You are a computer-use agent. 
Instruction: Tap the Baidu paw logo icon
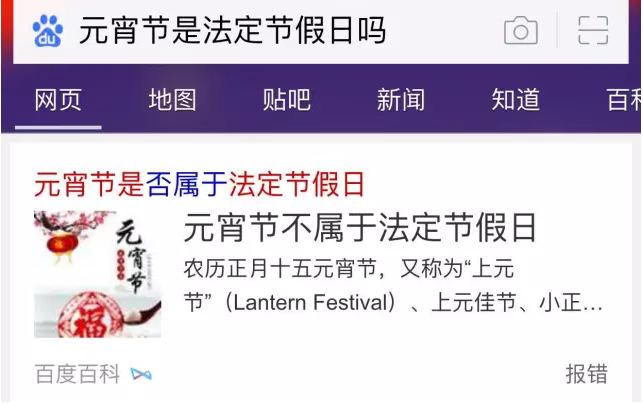point(48,31)
